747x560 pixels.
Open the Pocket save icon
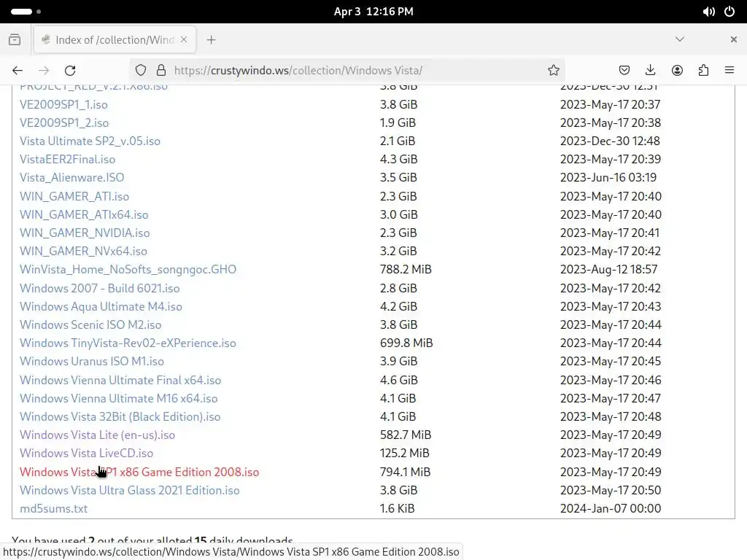click(624, 71)
